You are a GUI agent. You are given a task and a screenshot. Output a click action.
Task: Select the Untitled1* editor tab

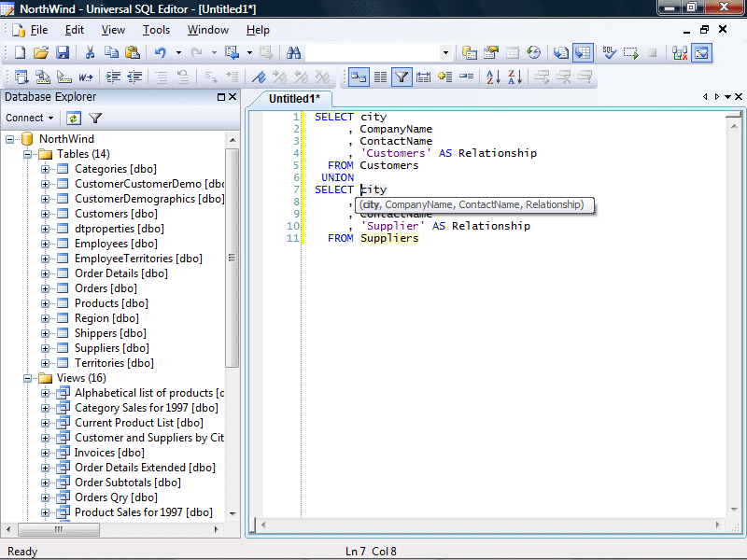294,99
